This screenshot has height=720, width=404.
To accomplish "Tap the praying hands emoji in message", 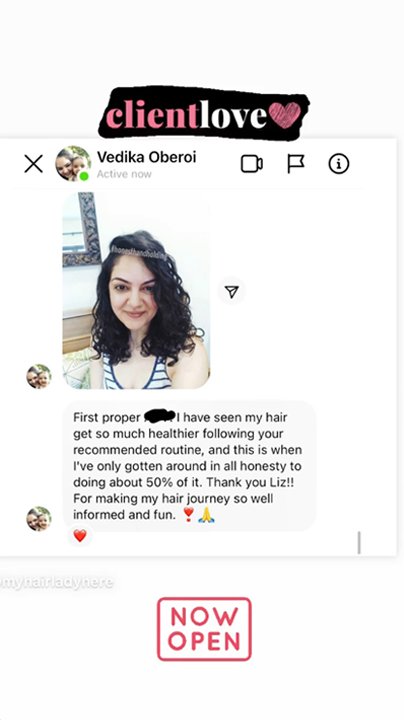I will pyautogui.click(x=206, y=515).
